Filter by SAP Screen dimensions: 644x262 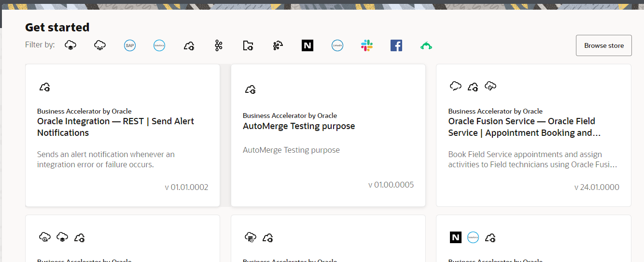point(129,45)
